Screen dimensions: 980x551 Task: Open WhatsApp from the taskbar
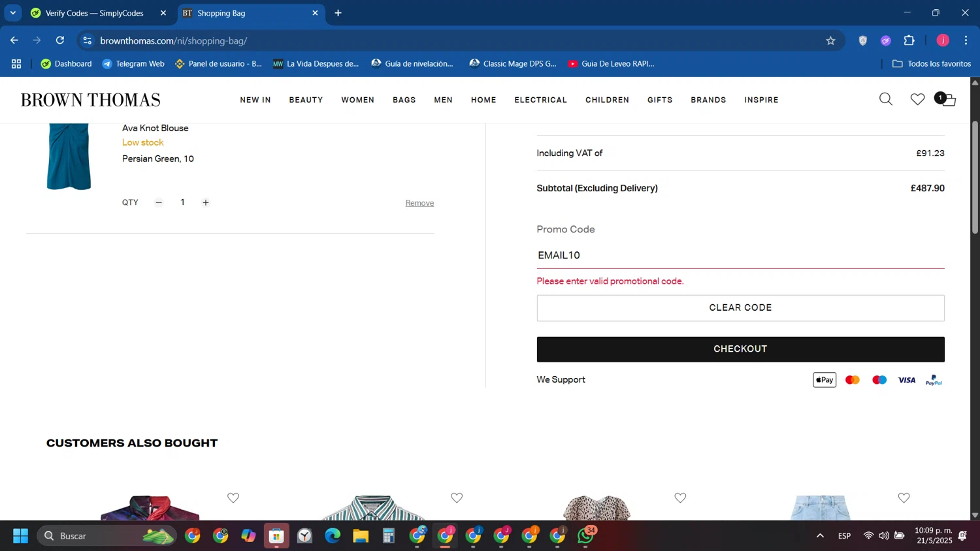point(586,536)
